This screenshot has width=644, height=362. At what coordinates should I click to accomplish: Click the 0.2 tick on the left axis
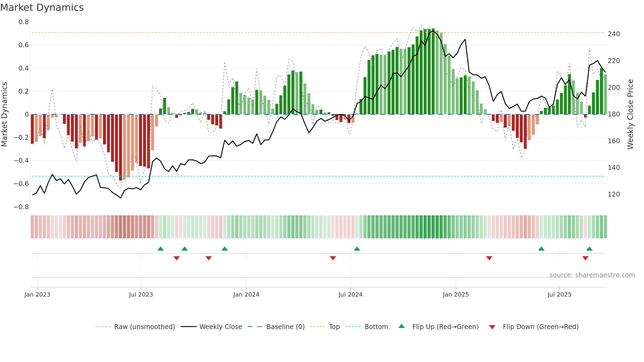24,91
